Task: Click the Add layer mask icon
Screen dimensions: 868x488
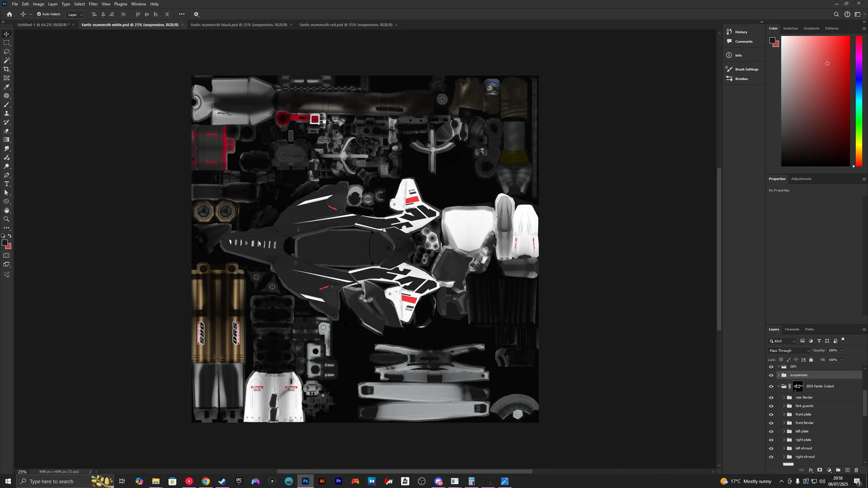Action: coord(819,470)
